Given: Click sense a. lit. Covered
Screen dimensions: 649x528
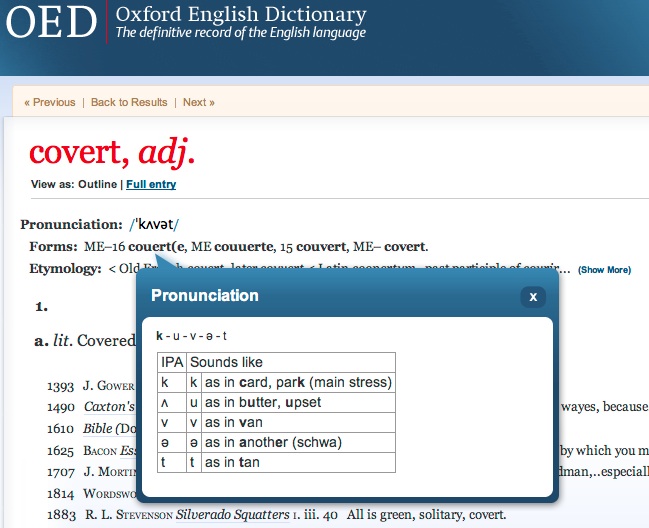Looking at the screenshot, I should pos(85,341).
